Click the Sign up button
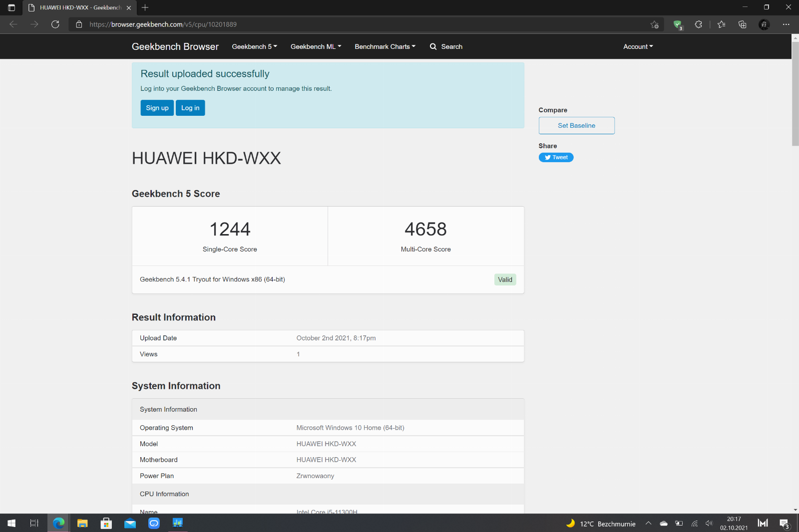799x532 pixels. point(157,108)
